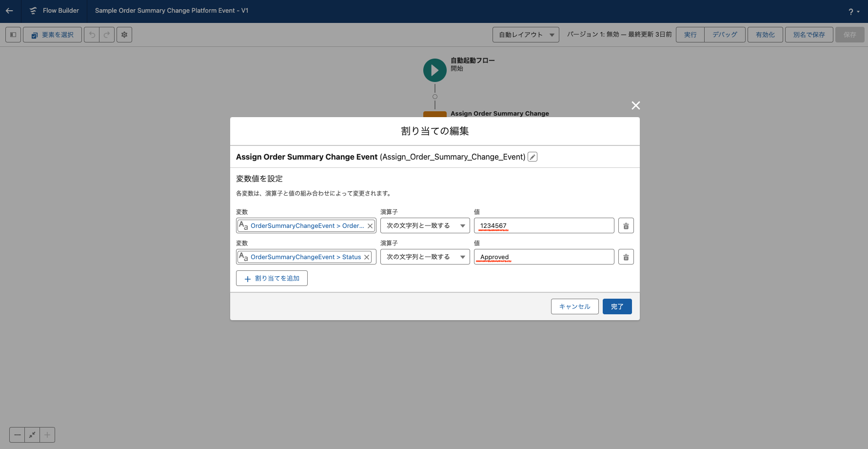Image resolution: width=868 pixels, height=449 pixels.
Task: Open the flow settings gear icon
Action: tap(124, 35)
